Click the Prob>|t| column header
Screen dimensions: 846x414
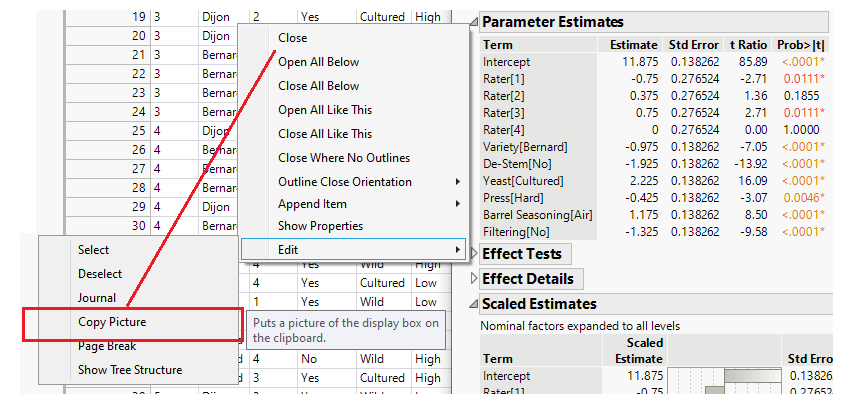tap(801, 45)
